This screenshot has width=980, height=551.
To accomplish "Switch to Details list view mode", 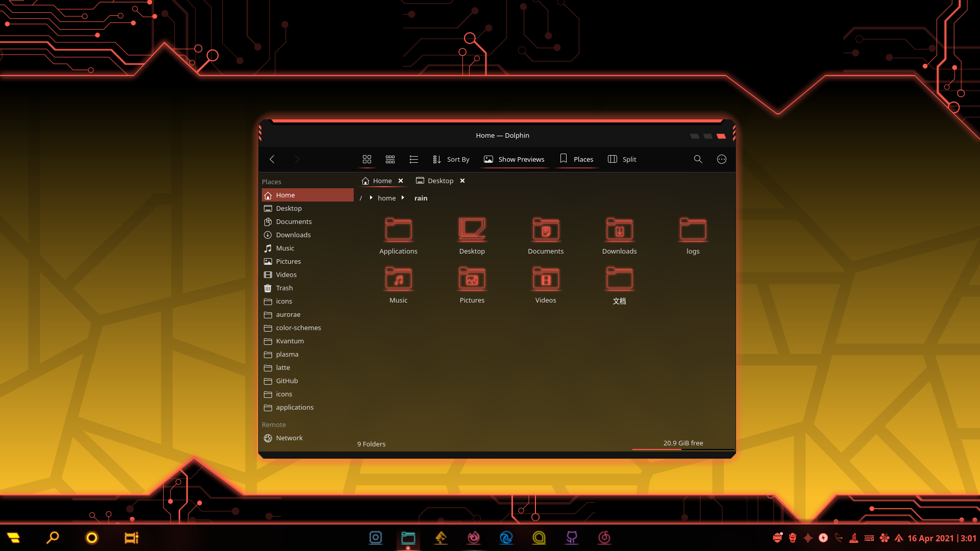I will tap(414, 159).
